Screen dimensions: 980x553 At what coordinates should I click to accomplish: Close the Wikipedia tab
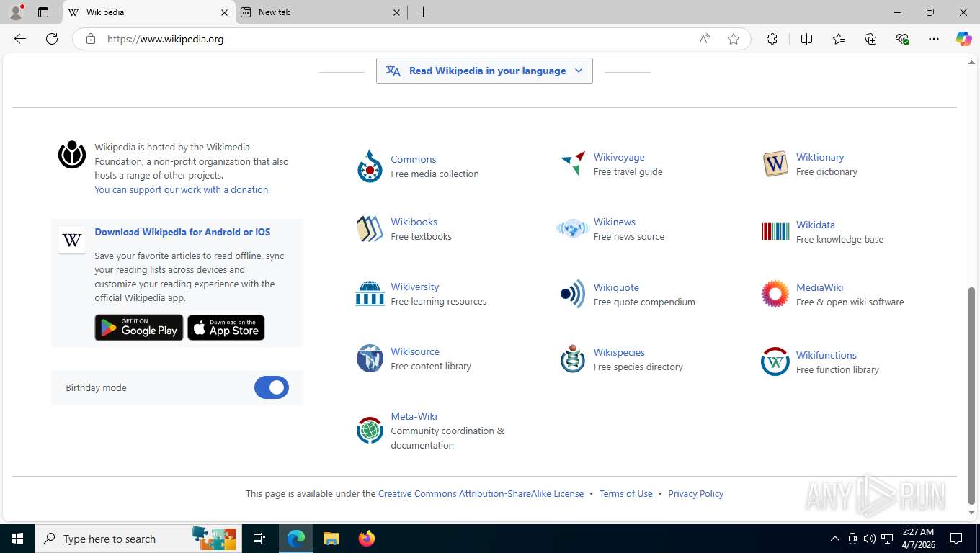(224, 12)
